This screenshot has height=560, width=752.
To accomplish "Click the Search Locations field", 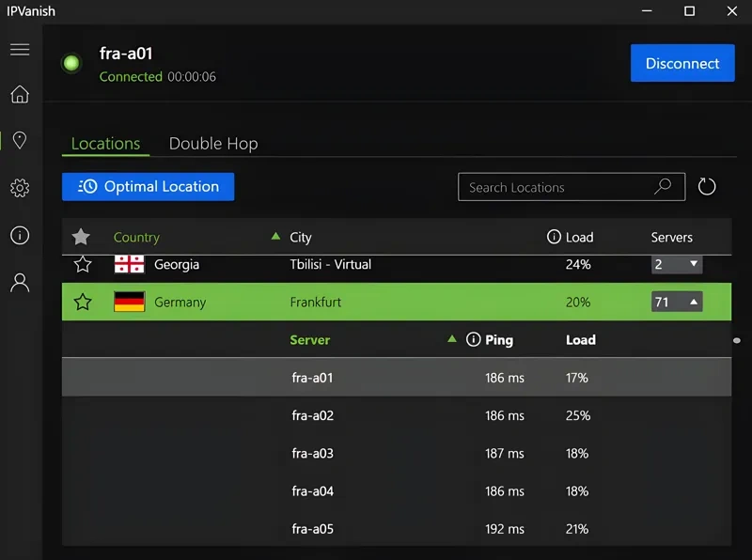I will tap(572, 186).
